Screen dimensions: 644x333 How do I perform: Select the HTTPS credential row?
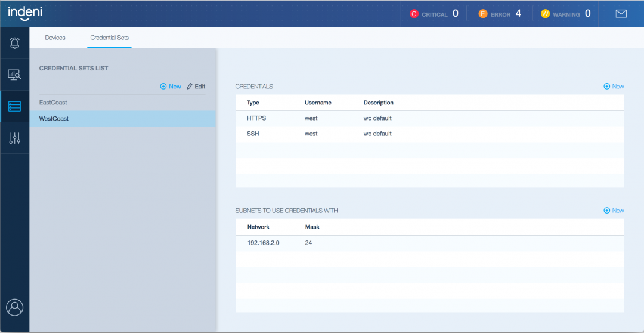429,118
